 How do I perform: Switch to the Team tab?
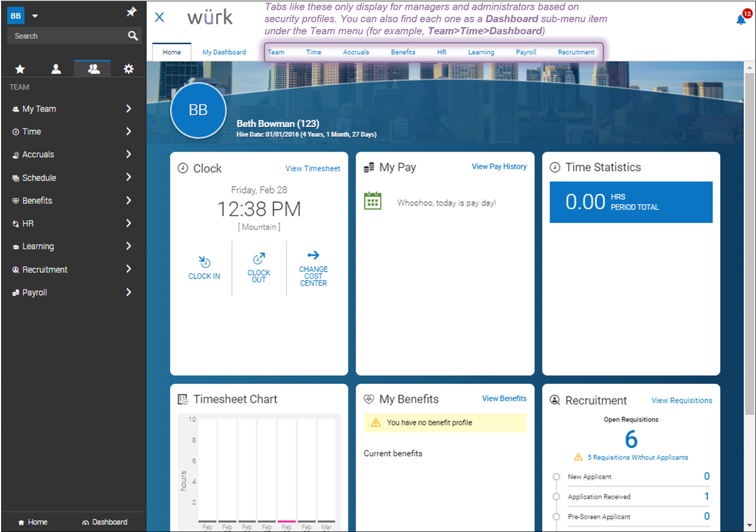[x=276, y=52]
